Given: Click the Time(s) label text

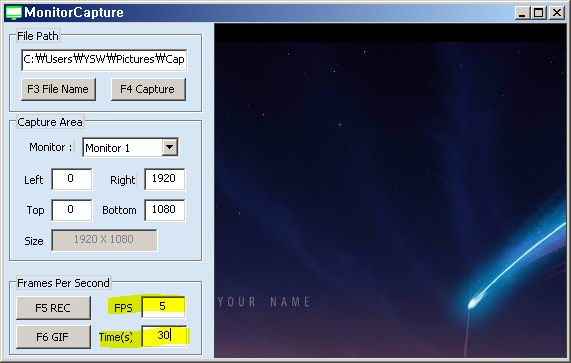Looking at the screenshot, I should click(116, 337).
